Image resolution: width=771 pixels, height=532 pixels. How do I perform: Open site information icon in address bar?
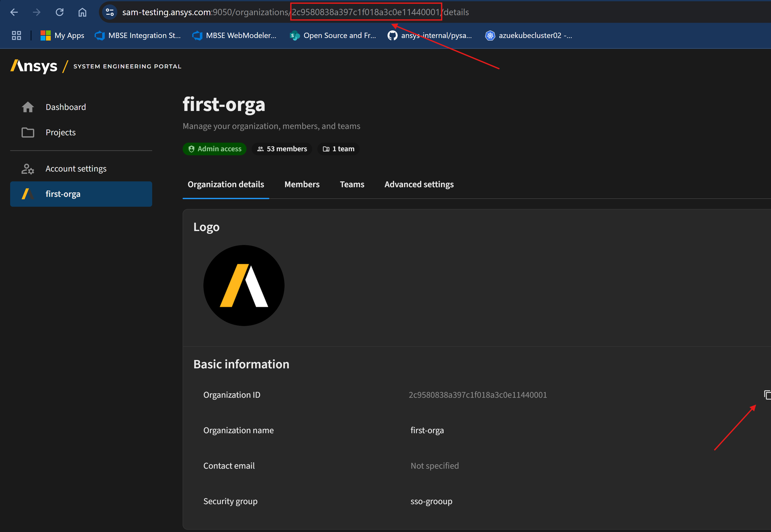tap(110, 12)
